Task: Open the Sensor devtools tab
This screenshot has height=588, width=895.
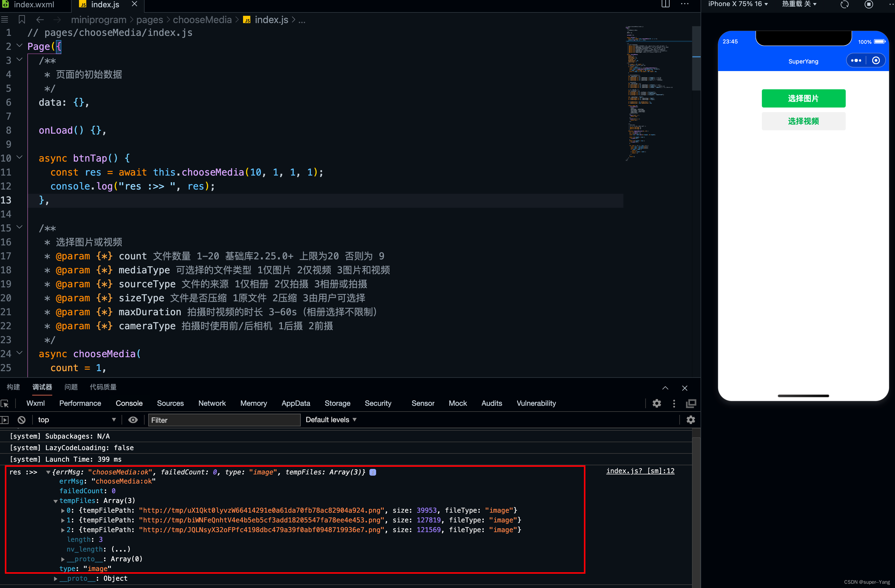Action: click(x=423, y=403)
